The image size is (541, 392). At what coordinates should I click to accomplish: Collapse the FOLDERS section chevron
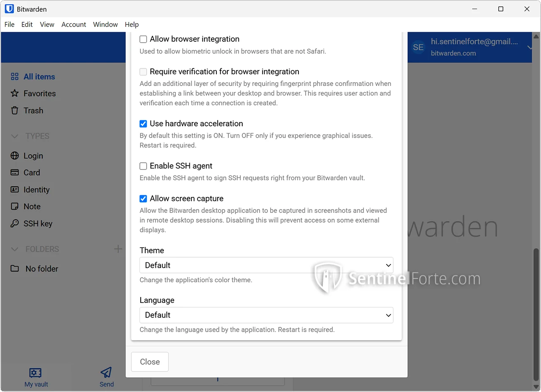point(15,249)
